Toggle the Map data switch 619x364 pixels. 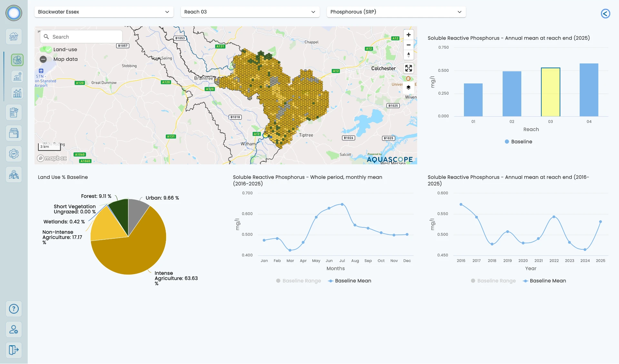(x=43, y=59)
